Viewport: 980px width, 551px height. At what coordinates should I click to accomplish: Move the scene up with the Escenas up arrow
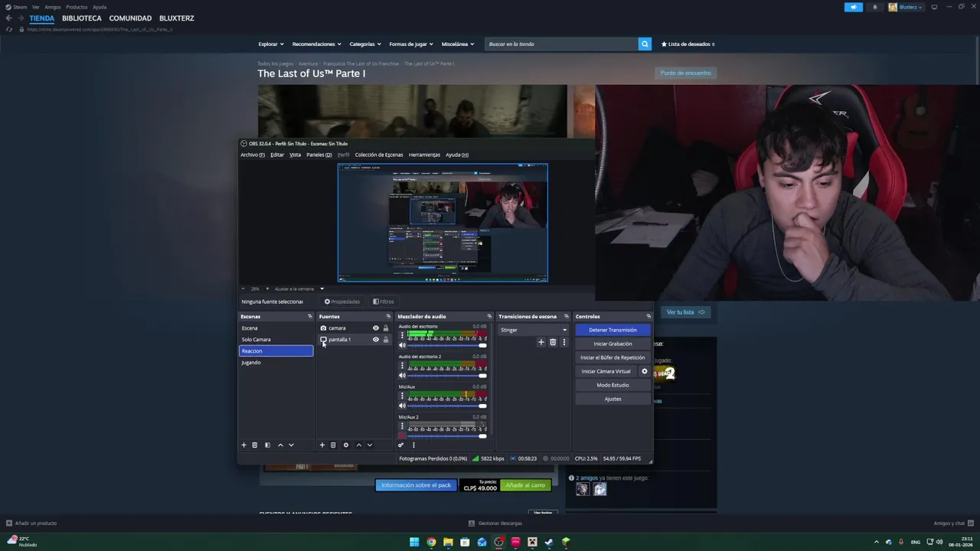point(280,445)
